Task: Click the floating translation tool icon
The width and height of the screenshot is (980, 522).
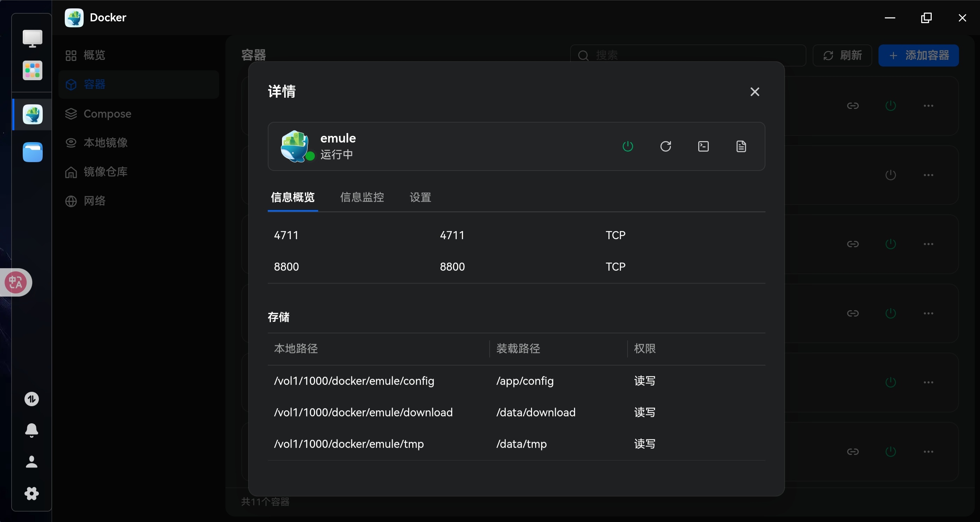Action: coord(15,282)
